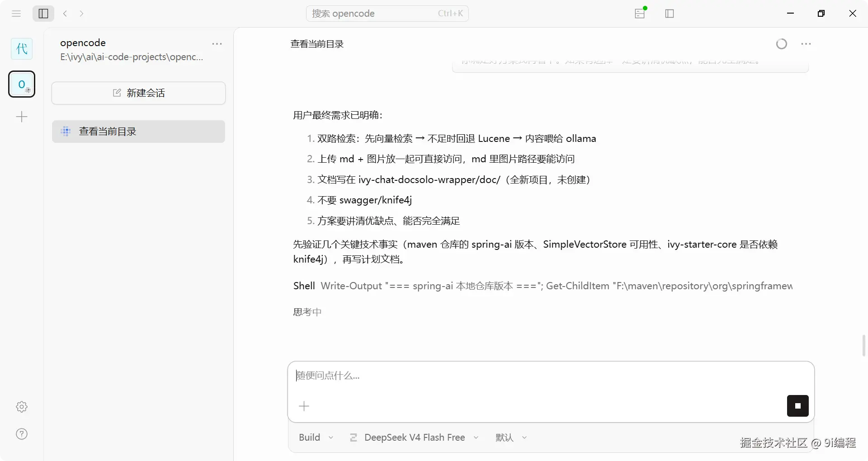Click the Shell Write-Output command line

pos(542,286)
